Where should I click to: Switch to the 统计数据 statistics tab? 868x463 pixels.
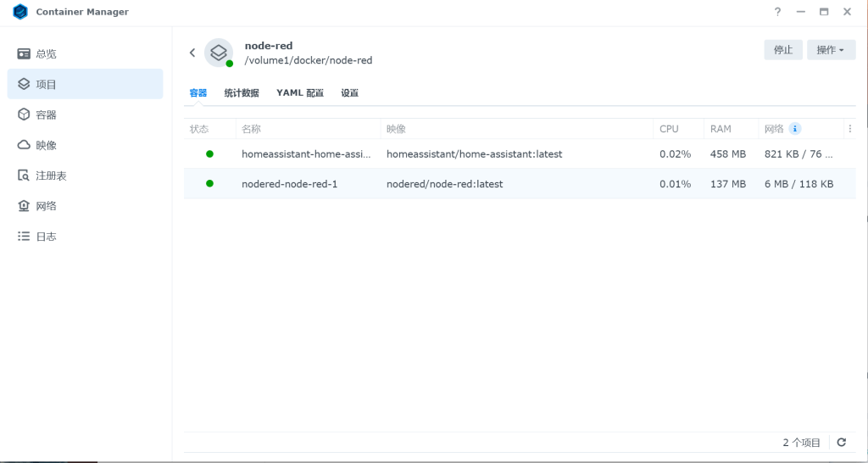[x=242, y=93]
